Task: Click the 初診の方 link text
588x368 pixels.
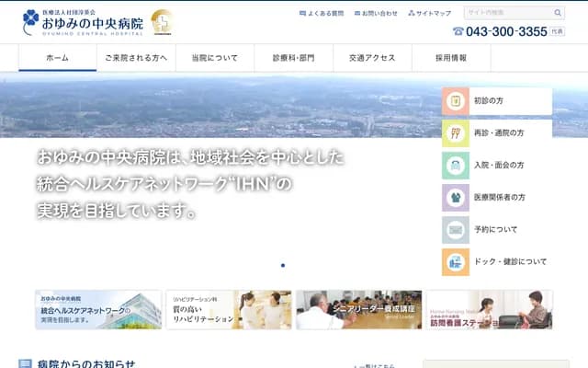Action: (488, 100)
